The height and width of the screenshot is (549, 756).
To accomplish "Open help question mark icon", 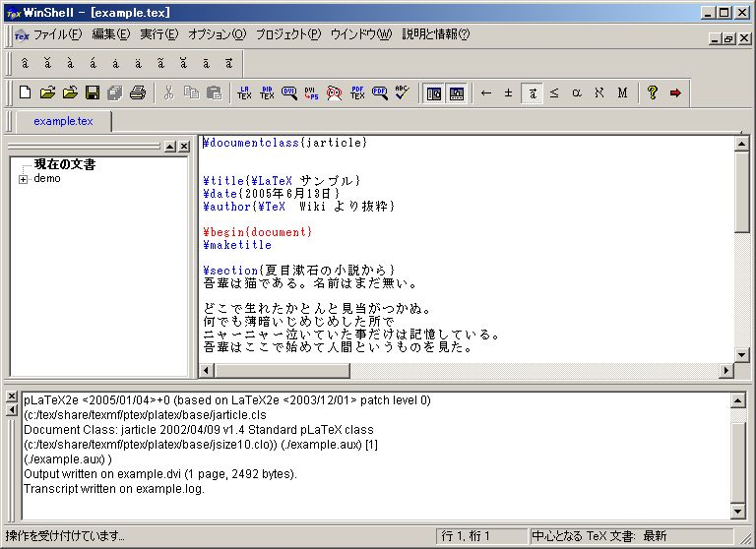I will pyautogui.click(x=653, y=92).
